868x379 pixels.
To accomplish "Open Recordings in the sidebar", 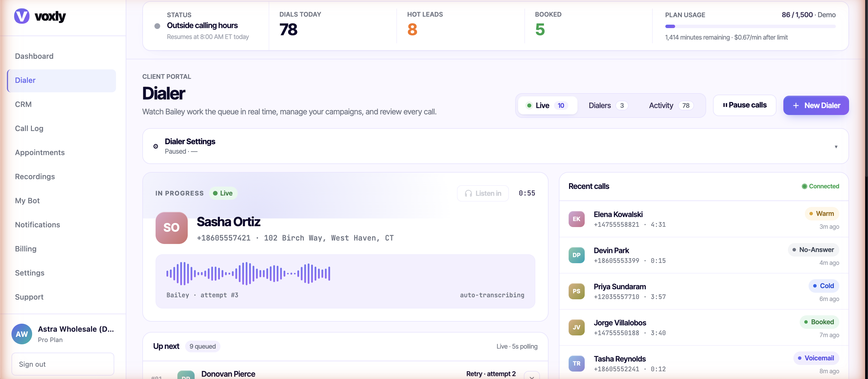I will coord(61,177).
